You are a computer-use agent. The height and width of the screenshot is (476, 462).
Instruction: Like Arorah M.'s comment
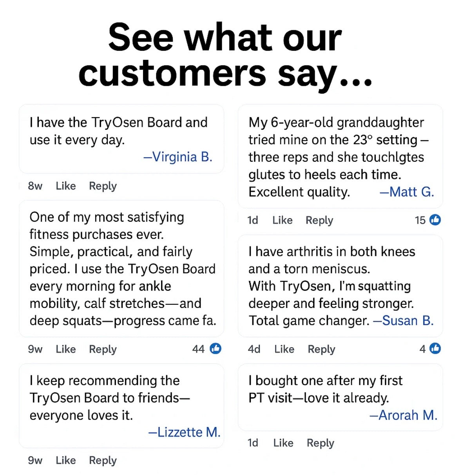tap(283, 443)
